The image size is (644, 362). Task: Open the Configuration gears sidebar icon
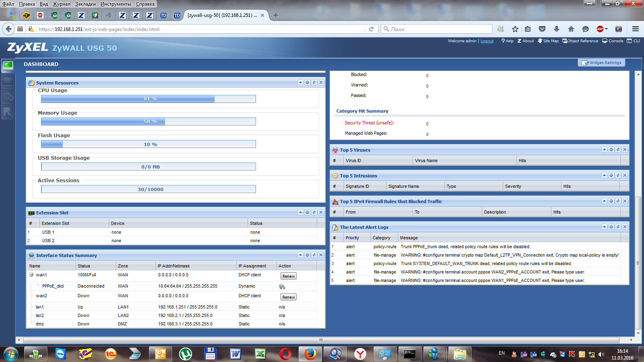pos(8,97)
